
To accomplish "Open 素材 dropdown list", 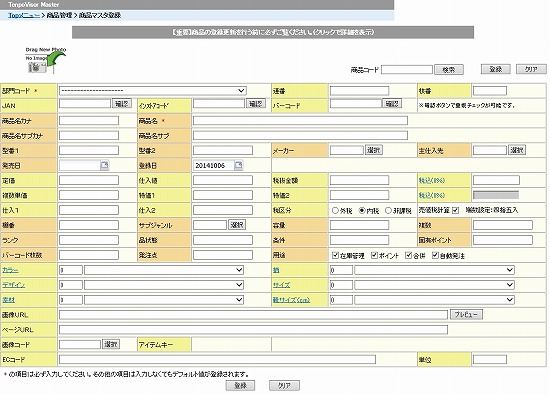I will point(164,300).
